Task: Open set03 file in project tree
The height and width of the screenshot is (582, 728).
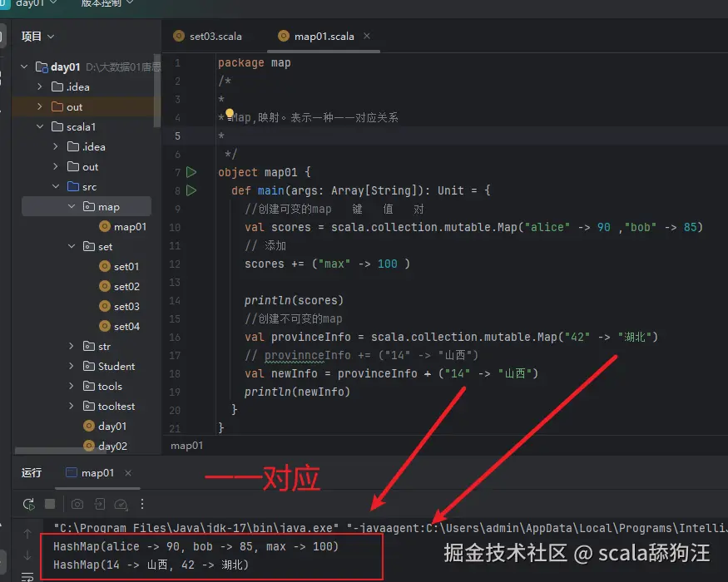Action: pyautogui.click(x=119, y=306)
